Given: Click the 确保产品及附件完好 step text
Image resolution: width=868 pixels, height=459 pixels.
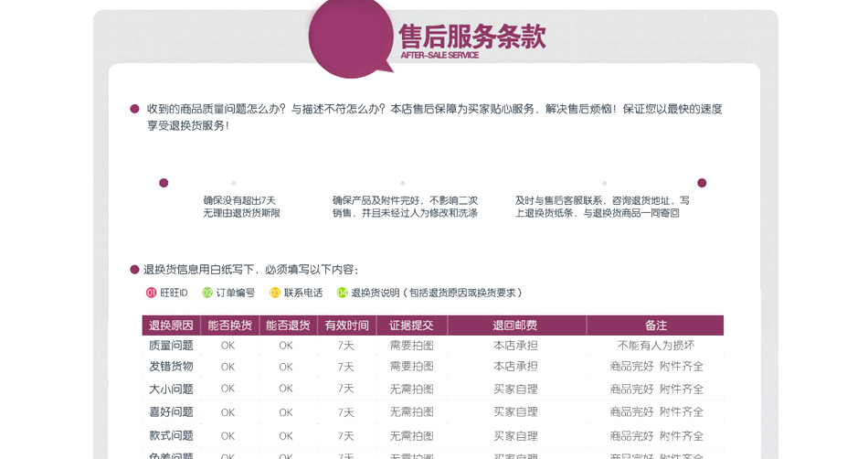Looking at the screenshot, I should 405,207.
